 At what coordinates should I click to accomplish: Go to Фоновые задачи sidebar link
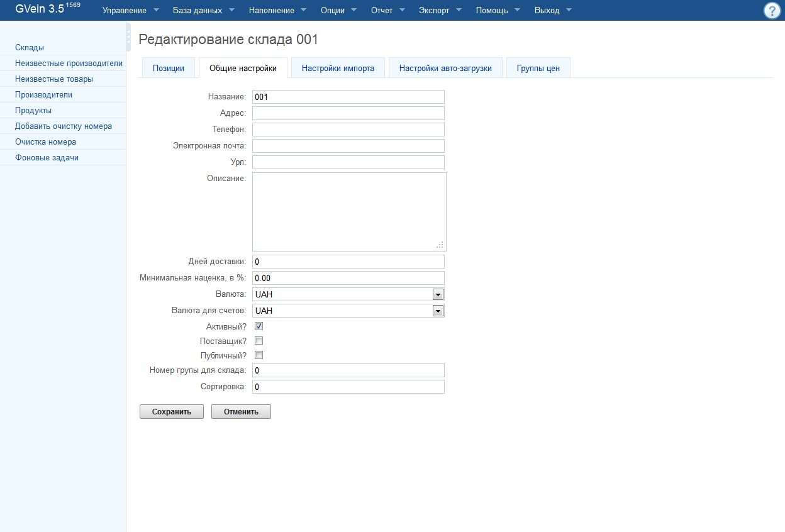pyautogui.click(x=47, y=158)
